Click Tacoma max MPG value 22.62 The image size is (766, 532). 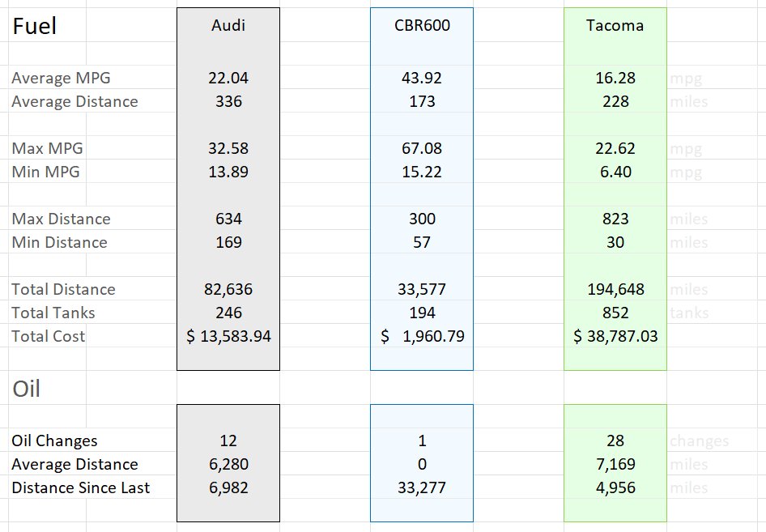[615, 148]
